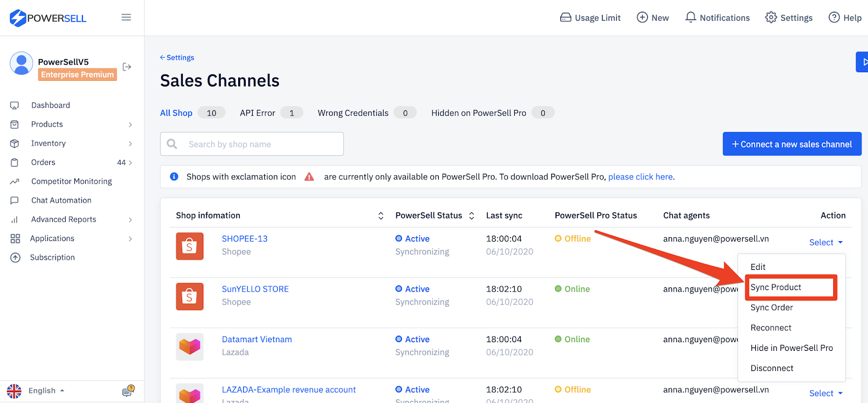Click the Shopee logo for SunYELLO STORE
Viewport: 868px width, 403px height.
[190, 297]
